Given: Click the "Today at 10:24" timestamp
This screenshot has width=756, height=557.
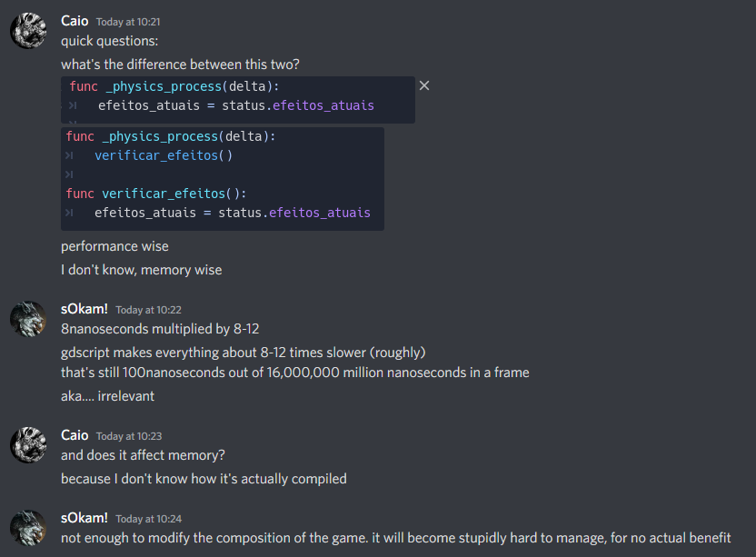Looking at the screenshot, I should tap(148, 518).
